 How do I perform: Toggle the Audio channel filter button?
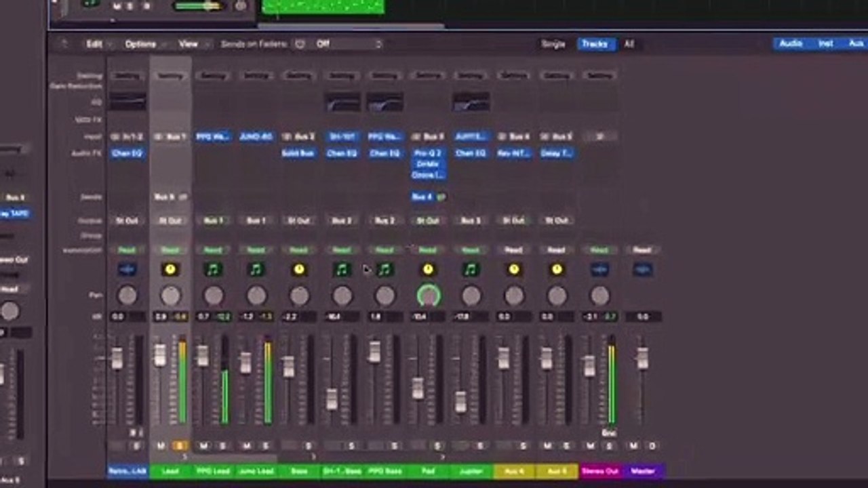[791, 43]
